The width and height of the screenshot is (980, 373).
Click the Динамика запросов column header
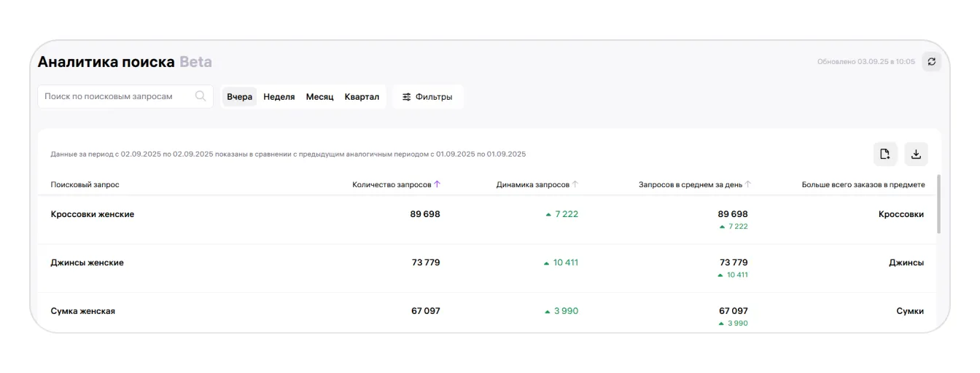point(533,185)
